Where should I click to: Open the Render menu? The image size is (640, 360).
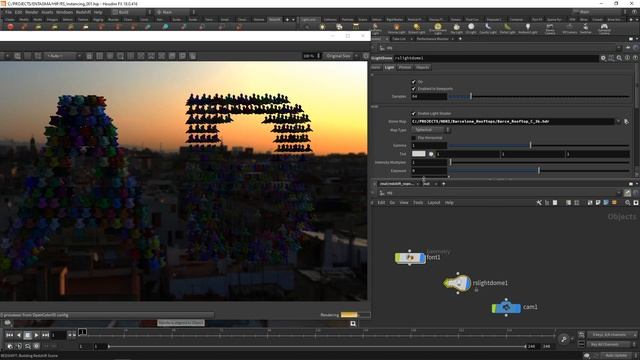[31, 12]
